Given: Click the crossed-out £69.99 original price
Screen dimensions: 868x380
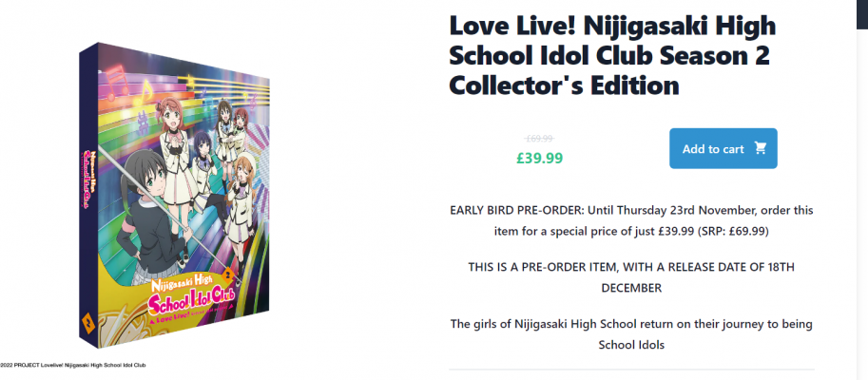Looking at the screenshot, I should tap(539, 138).
